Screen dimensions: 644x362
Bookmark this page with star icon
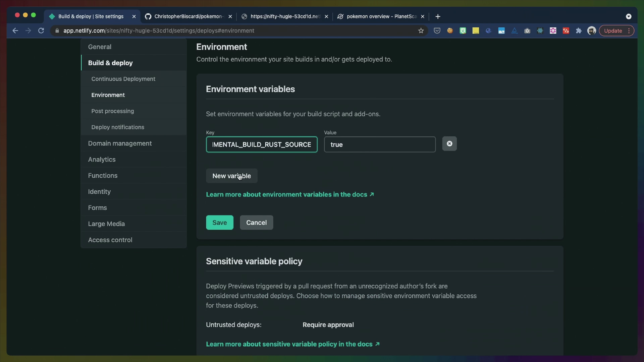tap(421, 31)
